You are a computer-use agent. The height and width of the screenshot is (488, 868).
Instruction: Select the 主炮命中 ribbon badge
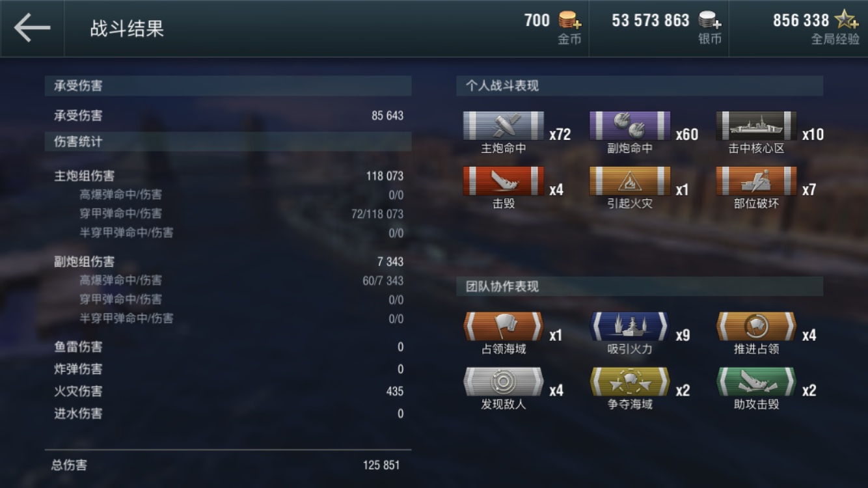503,126
